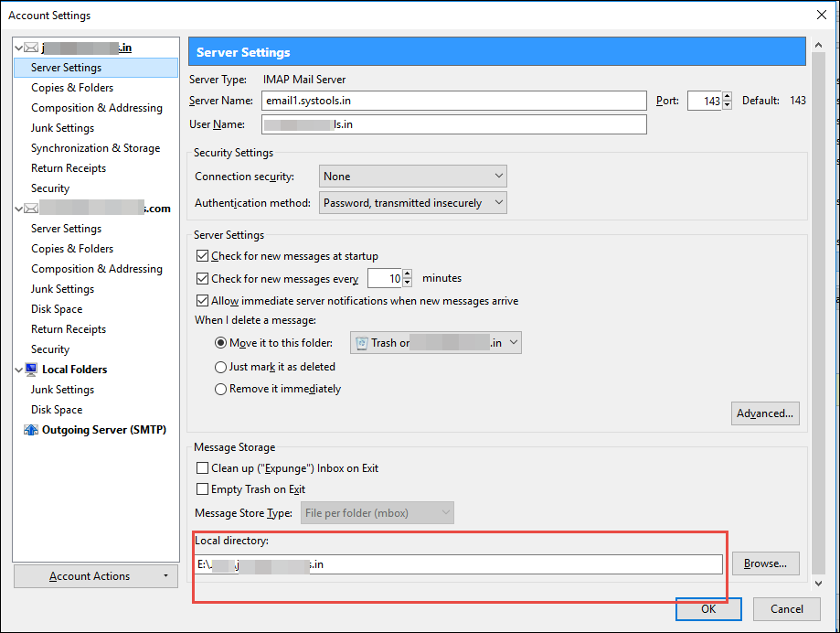The image size is (840, 633).
Task: Open the Move it to this folder dropdown
Action: coord(435,343)
